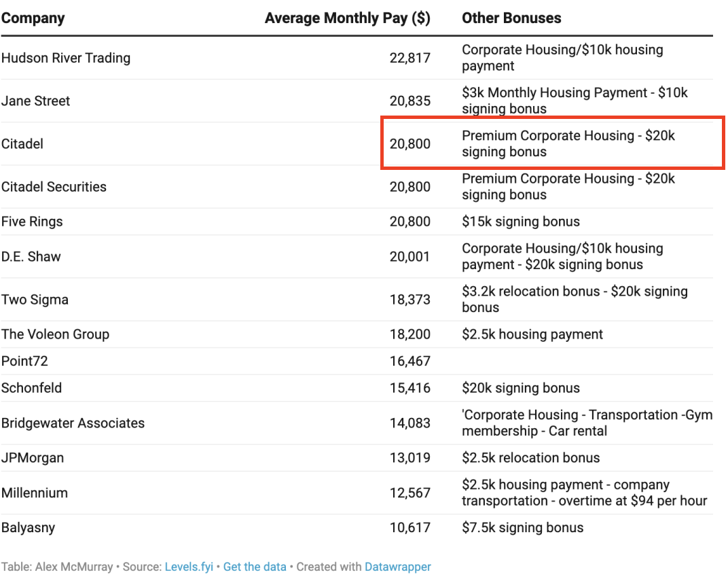This screenshot has height=575, width=728.
Task: Click D.E. Shaw's pay value 20,001
Action: coord(409,256)
